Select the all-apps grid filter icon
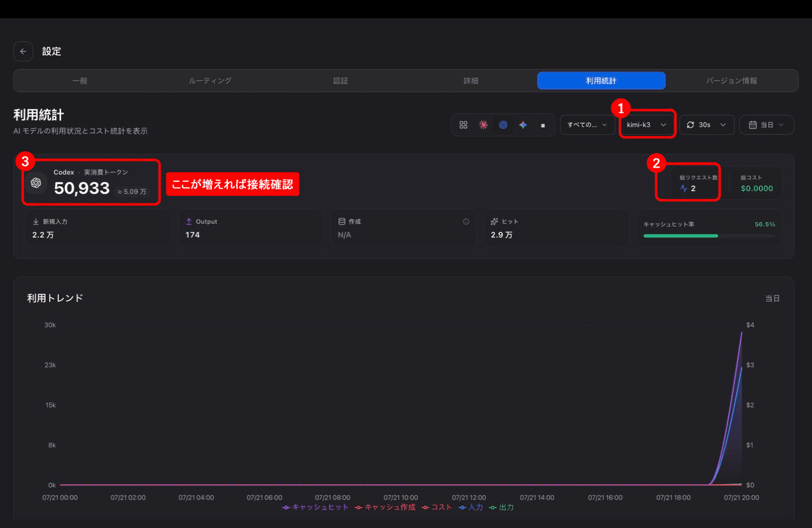This screenshot has width=812, height=528. click(x=463, y=125)
